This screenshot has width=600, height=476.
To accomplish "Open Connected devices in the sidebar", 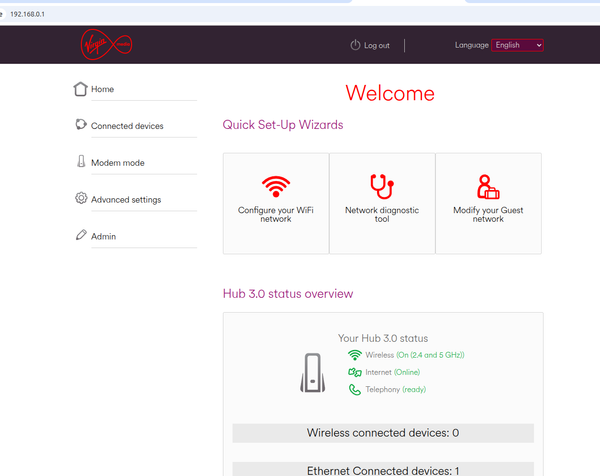I will point(127,126).
